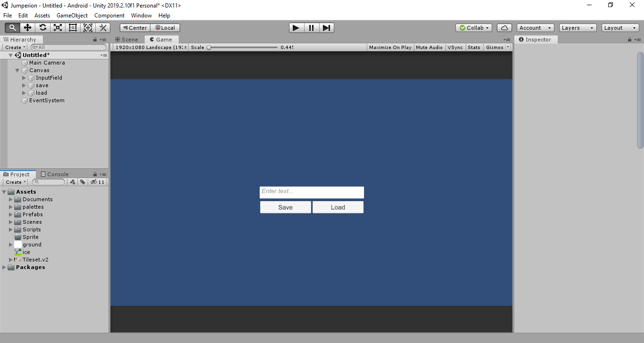Open the GameObject menu

click(x=72, y=15)
